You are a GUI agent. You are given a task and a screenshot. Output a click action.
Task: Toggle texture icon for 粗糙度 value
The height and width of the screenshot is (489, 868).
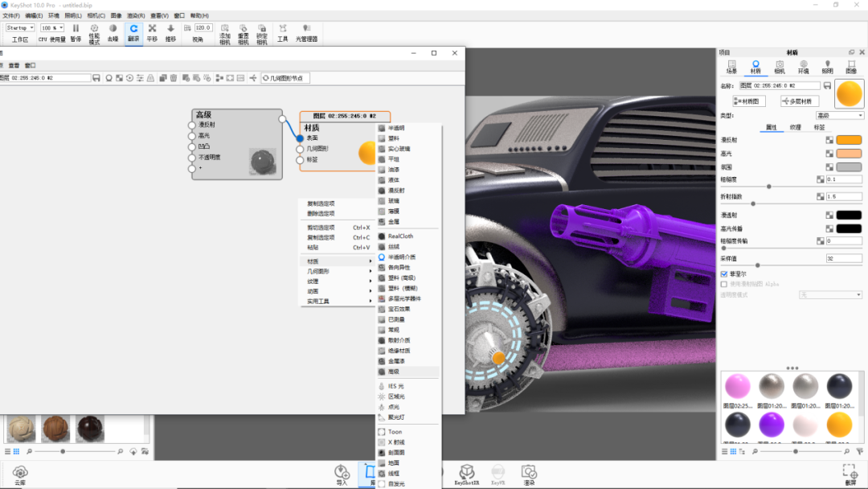(821, 179)
